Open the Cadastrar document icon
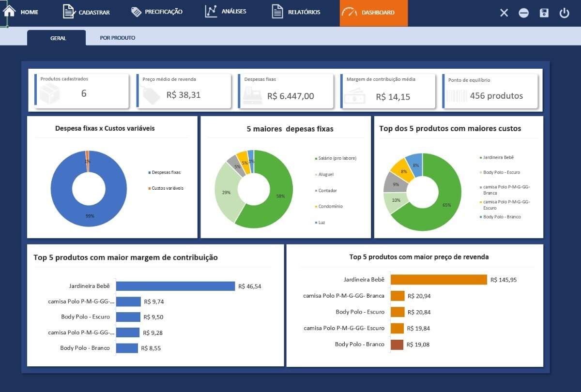Viewport: 581px width, 392px height. pos(69,12)
